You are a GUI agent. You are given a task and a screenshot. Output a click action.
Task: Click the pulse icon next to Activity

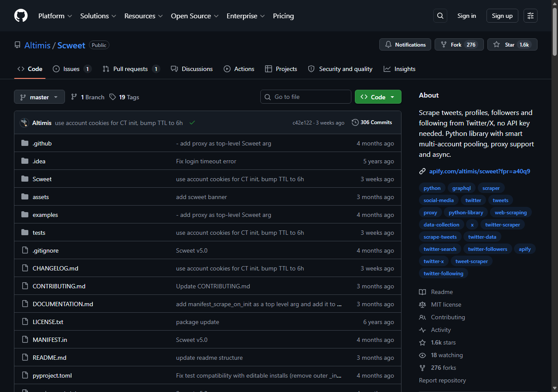pos(422,330)
